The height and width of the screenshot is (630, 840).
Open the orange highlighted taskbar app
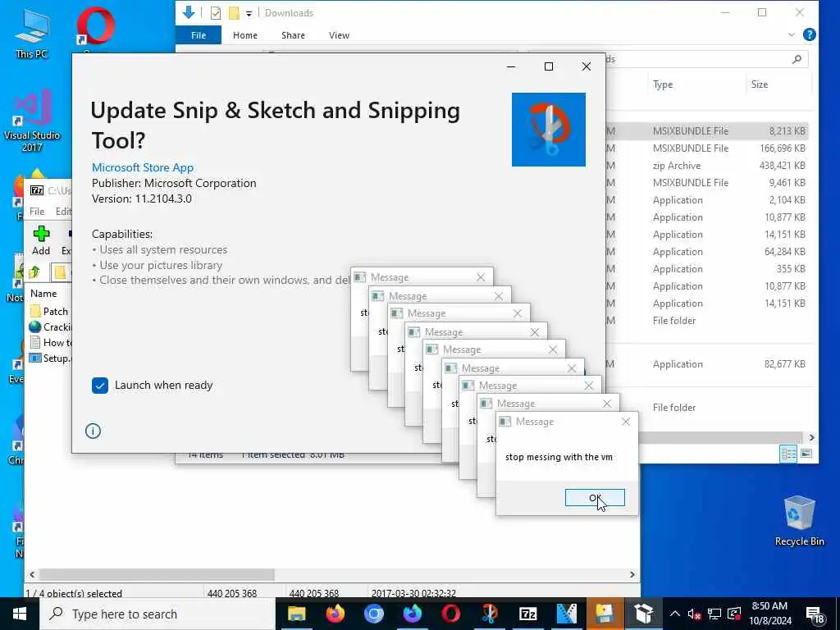click(605, 614)
